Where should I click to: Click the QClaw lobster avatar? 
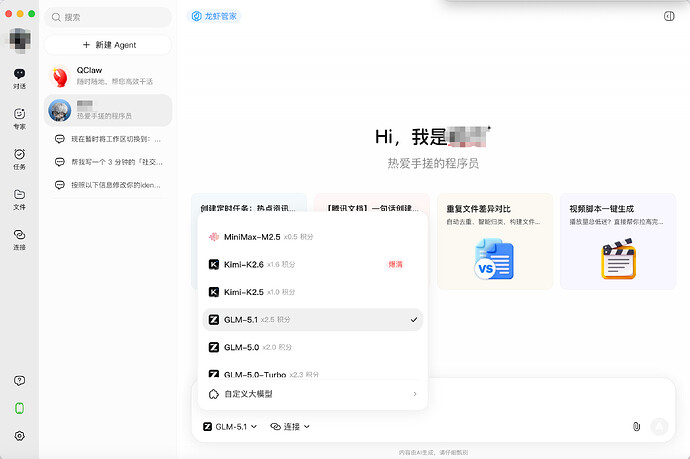click(x=60, y=76)
